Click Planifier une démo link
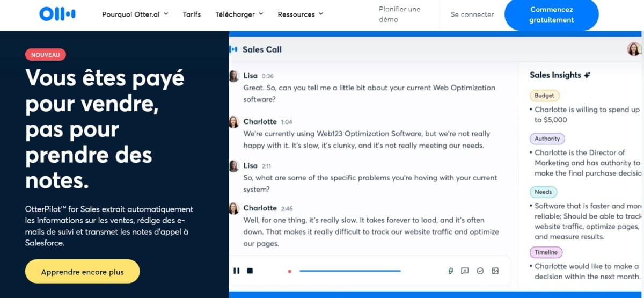This screenshot has width=644, height=298. pos(400,14)
